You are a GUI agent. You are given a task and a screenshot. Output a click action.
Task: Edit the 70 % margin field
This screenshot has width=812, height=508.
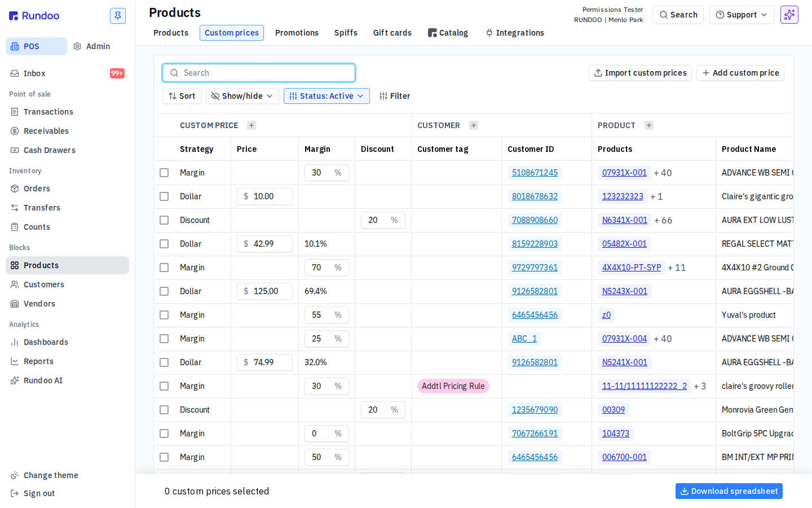click(326, 268)
